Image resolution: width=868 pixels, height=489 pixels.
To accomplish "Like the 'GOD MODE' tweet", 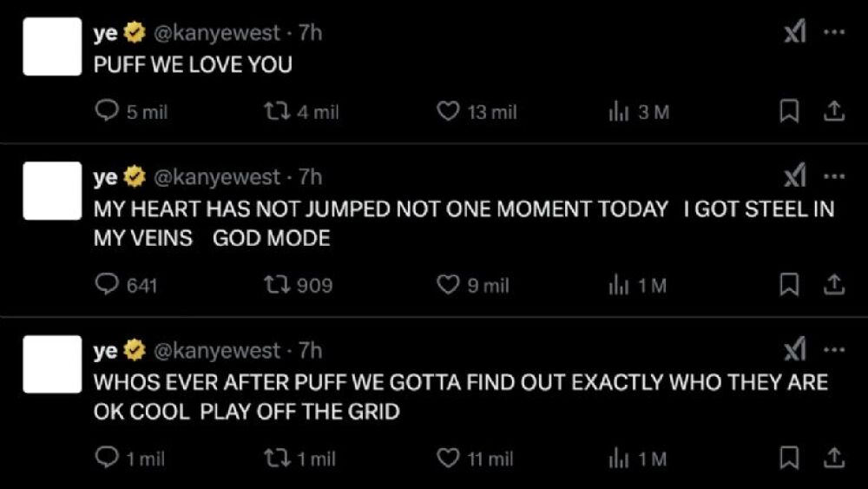I will click(x=447, y=285).
